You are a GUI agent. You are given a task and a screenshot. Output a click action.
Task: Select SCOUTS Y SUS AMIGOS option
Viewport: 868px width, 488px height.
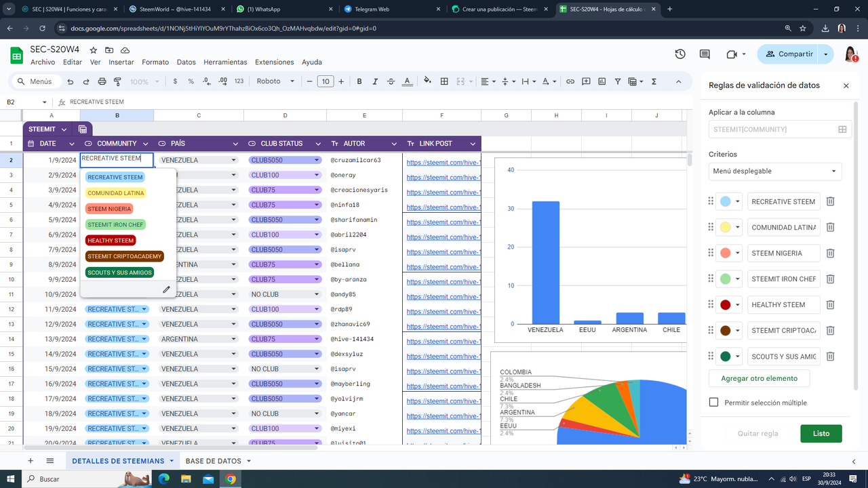pos(119,272)
